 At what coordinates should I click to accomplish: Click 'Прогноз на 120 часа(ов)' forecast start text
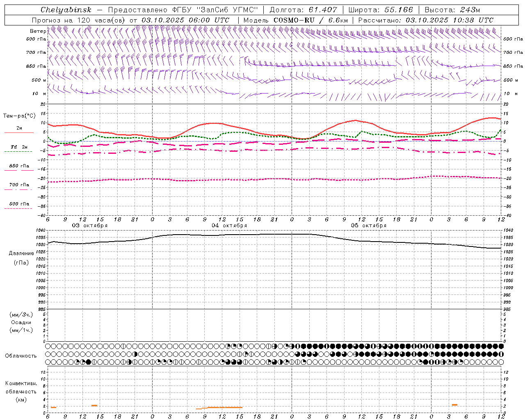80,20
